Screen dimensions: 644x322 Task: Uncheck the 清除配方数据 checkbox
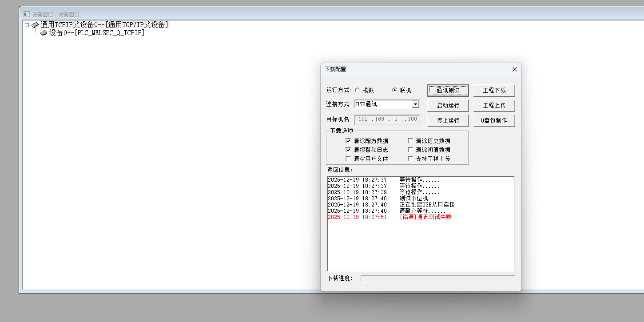point(348,141)
